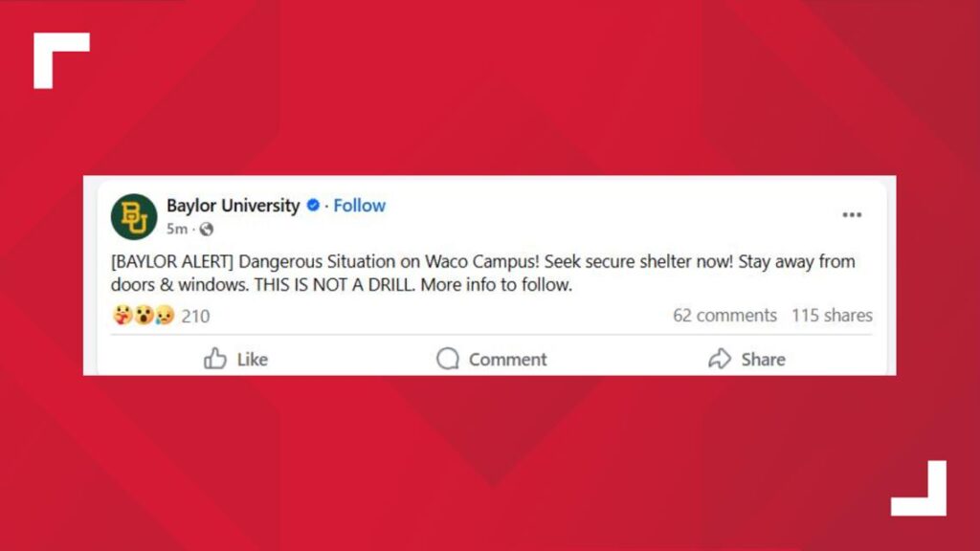
Task: Click the Share arrow icon
Action: coord(719,360)
